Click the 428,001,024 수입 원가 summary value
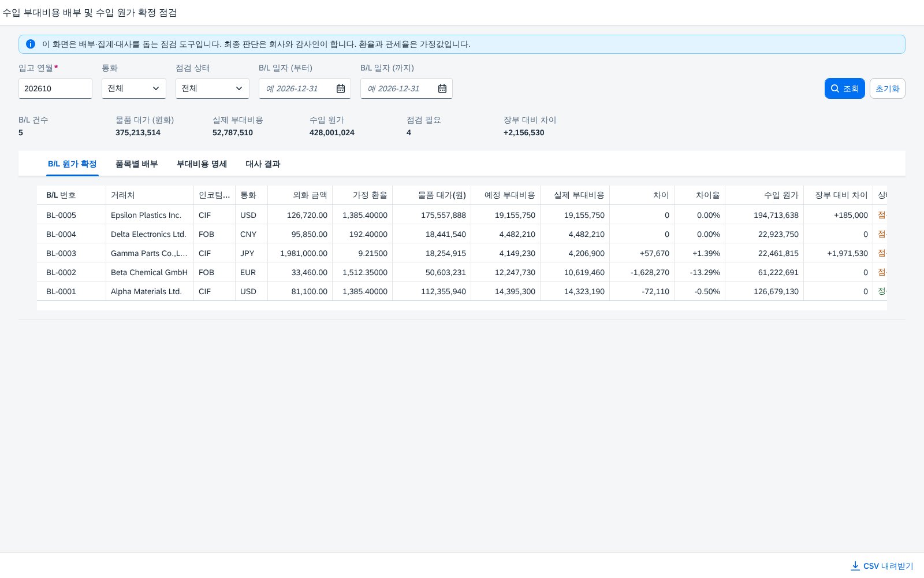The height and width of the screenshot is (578, 924). [332, 132]
